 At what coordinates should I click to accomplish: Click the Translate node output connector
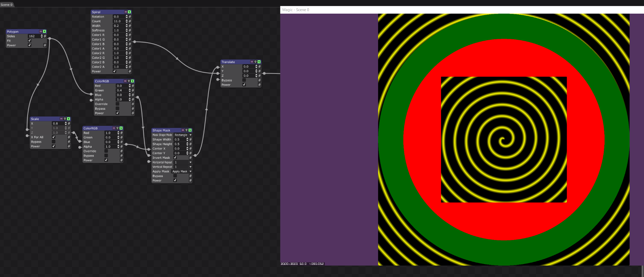click(264, 73)
